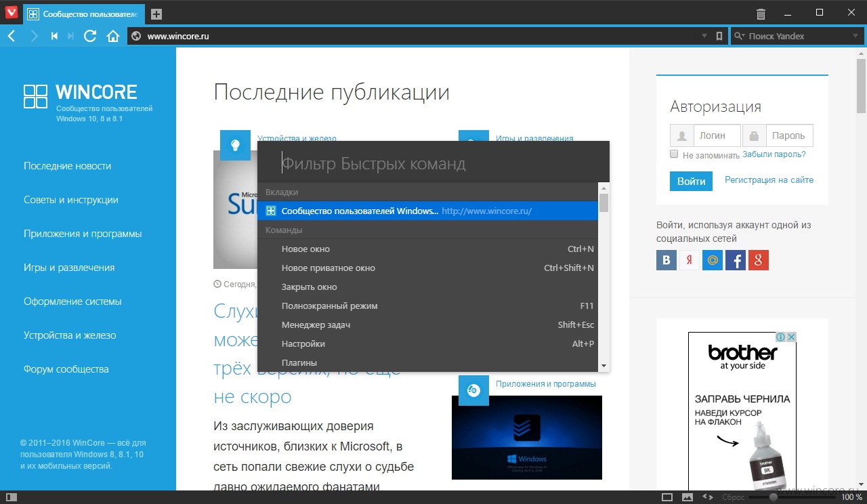Image resolution: width=867 pixels, height=504 pixels.
Task: Open the closed tabs trash bin
Action: 761,14
